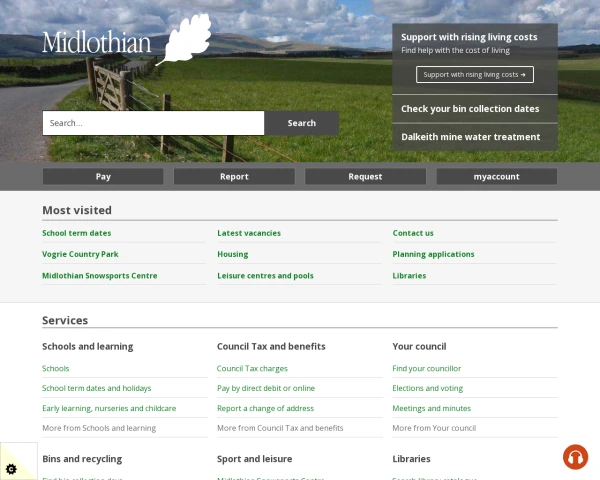This screenshot has width=600, height=480.
Task: Open Early learning, nurseries and childcare
Action: point(109,408)
